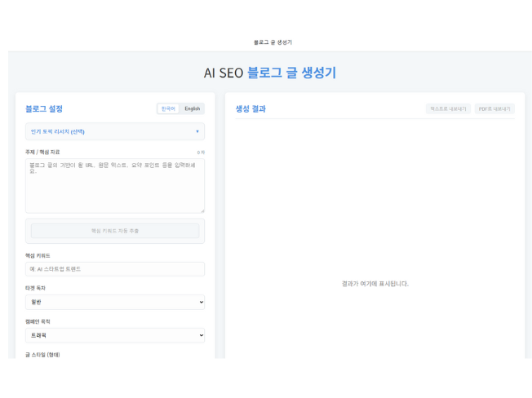Focus the 주제 / 핵심 자료 text area
Screen dimensions: 532x398
click(114, 186)
